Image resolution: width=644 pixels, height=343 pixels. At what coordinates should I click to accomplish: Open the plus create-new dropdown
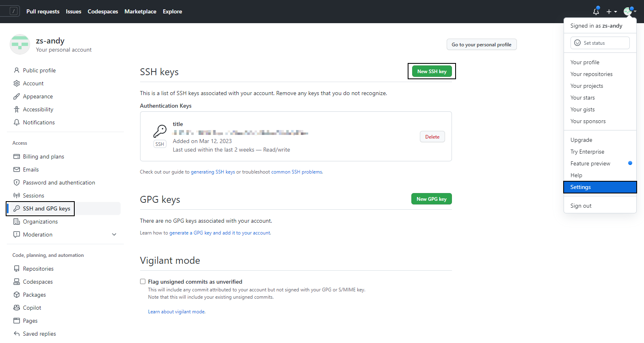(612, 12)
